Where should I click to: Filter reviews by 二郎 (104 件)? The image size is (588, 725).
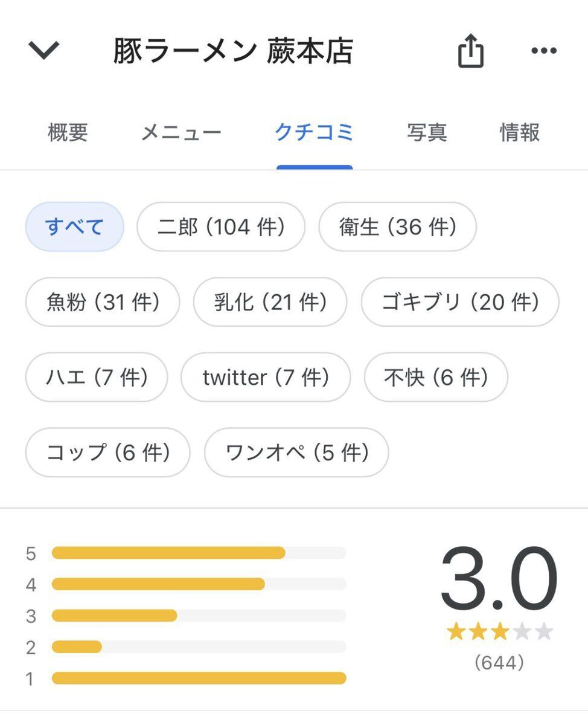[221, 227]
